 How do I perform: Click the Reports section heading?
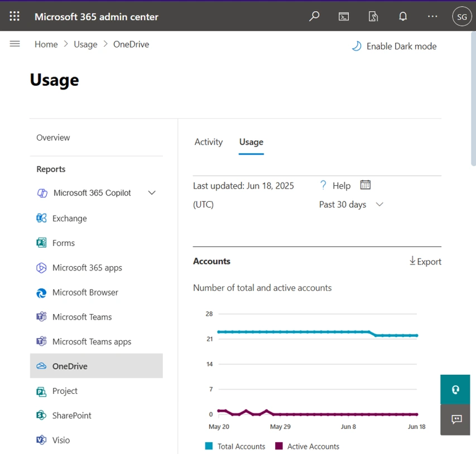click(51, 169)
